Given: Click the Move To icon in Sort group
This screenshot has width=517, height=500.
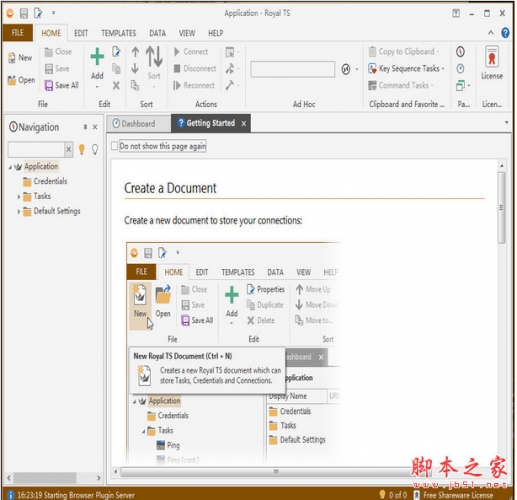Looking at the screenshot, I should click(135, 85).
